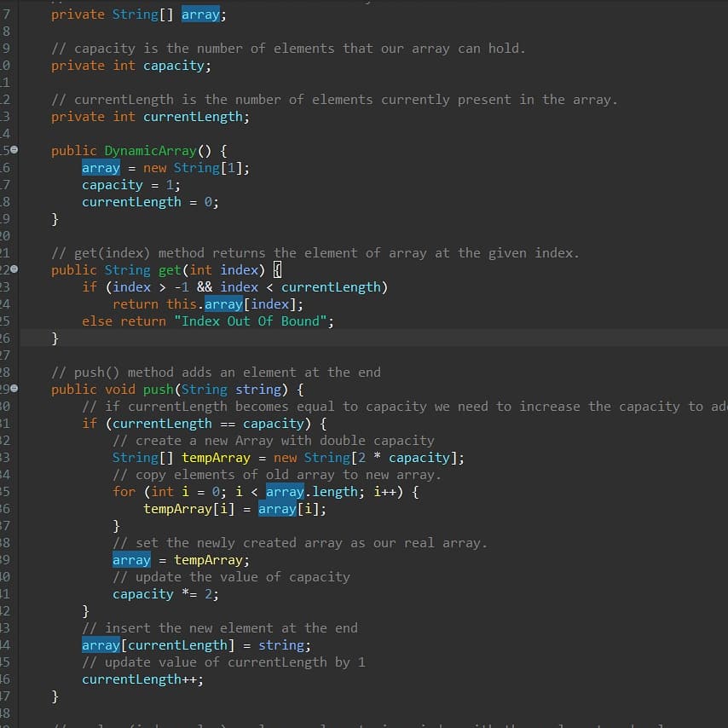
Task: Click 'tempArray' in 'String[] tempArray = new String'
Action: (216, 458)
